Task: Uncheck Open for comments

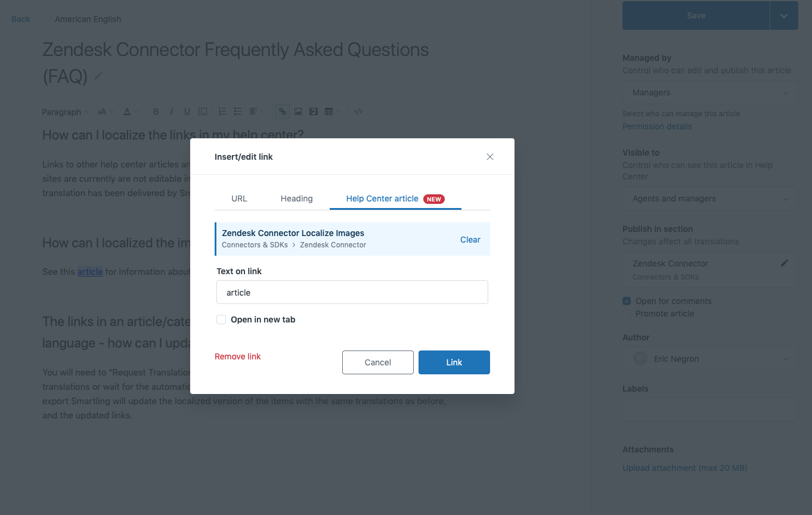Action: 626,301
